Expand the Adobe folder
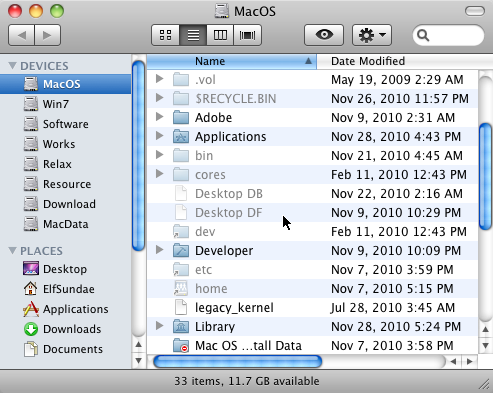 [x=160, y=117]
